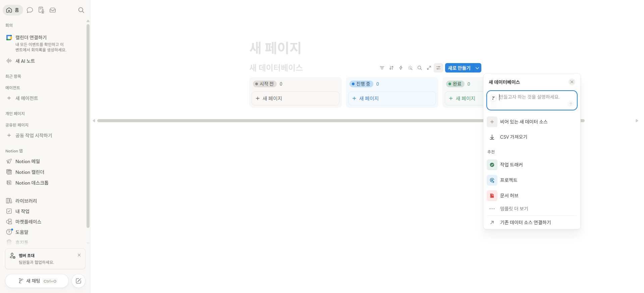This screenshot has height=293, width=644.
Task: Dismiss the 멤버 초대 card
Action: click(79, 255)
